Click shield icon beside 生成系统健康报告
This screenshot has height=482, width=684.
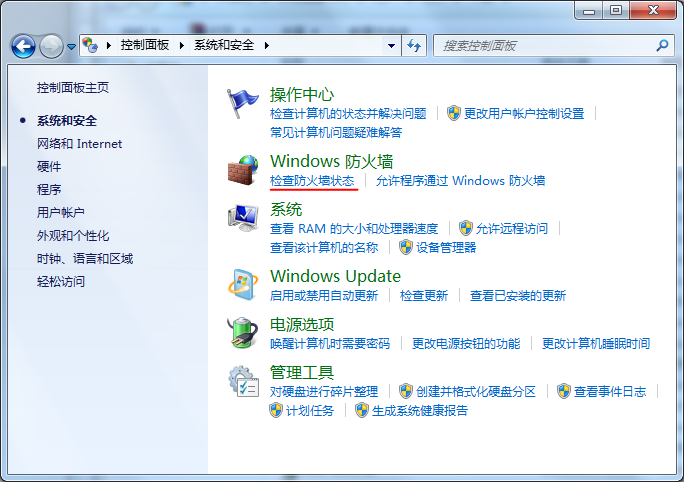tap(362, 410)
